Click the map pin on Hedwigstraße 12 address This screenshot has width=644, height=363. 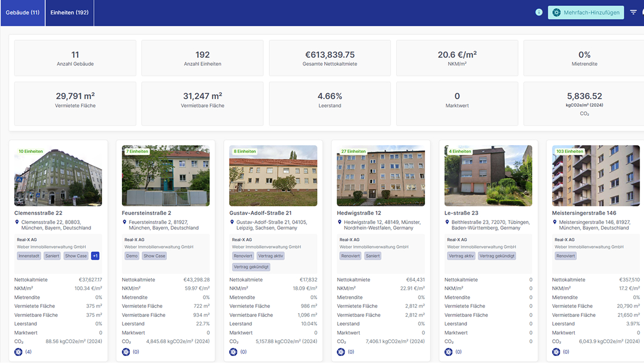[340, 221]
